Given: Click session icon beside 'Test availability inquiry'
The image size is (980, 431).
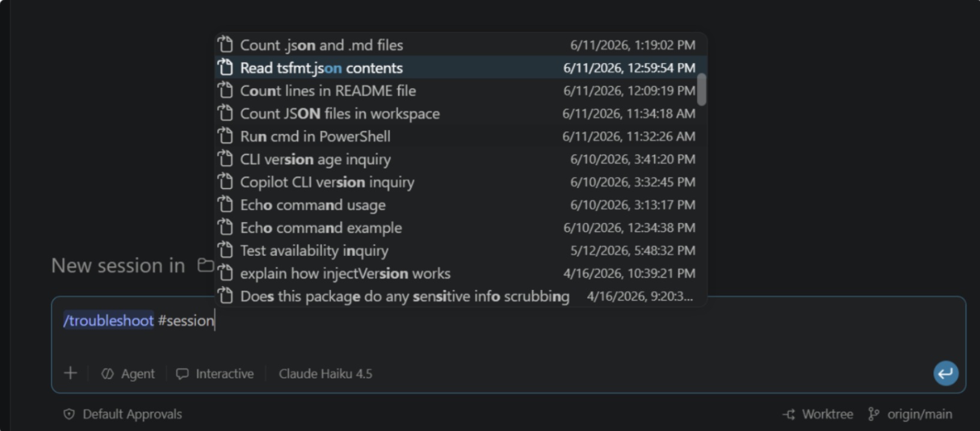Looking at the screenshot, I should point(225,250).
